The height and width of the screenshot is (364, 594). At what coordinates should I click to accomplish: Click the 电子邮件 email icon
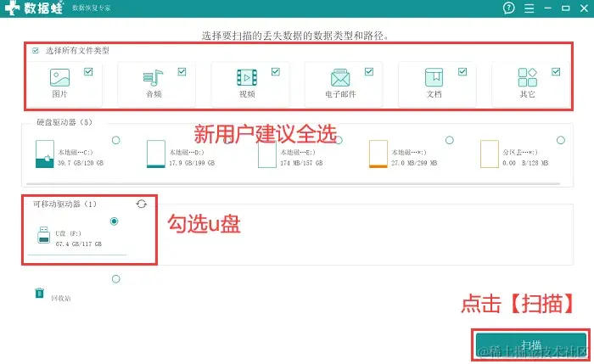point(340,78)
